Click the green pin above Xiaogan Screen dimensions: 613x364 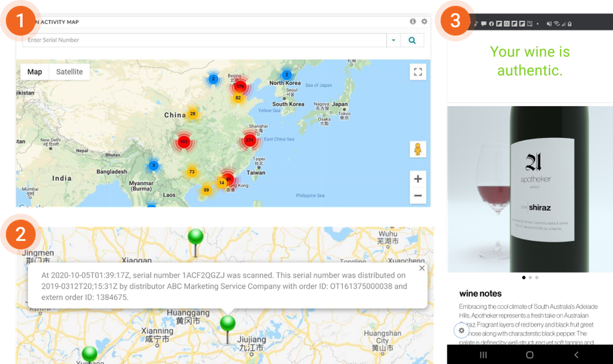[x=196, y=243]
